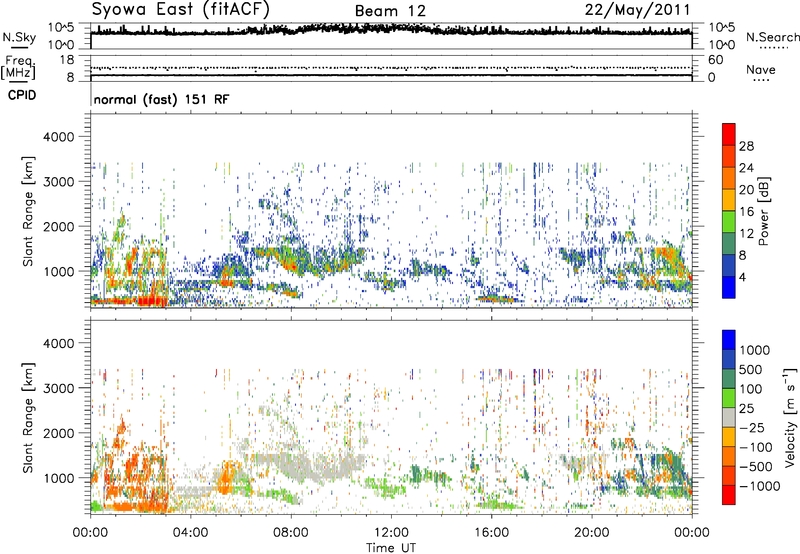Click the red top segment of Power color bar
Viewport: 800px width, 554px height.
tap(729, 134)
